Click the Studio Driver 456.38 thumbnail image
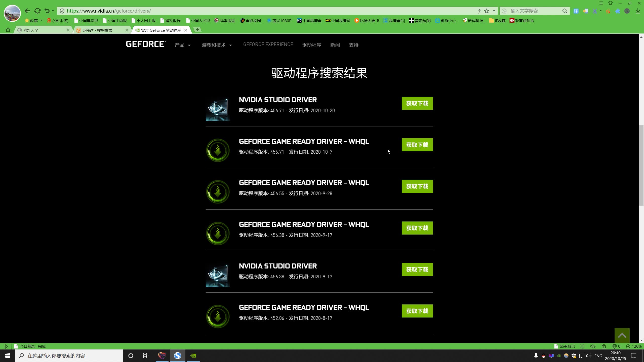 point(218,275)
